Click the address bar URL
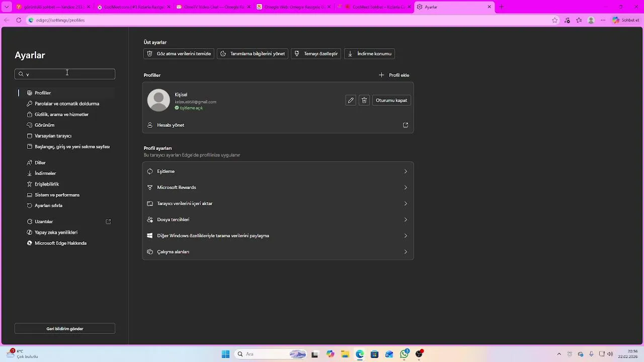This screenshot has width=644, height=362. [x=60, y=20]
